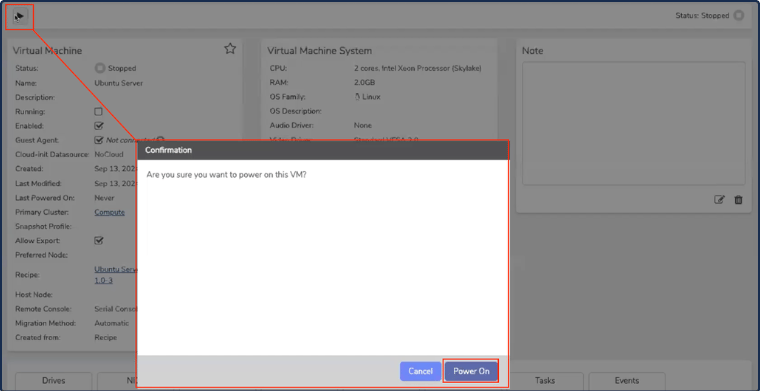Switch to the Drives tab
This screenshot has height=391, width=762.
[53, 381]
